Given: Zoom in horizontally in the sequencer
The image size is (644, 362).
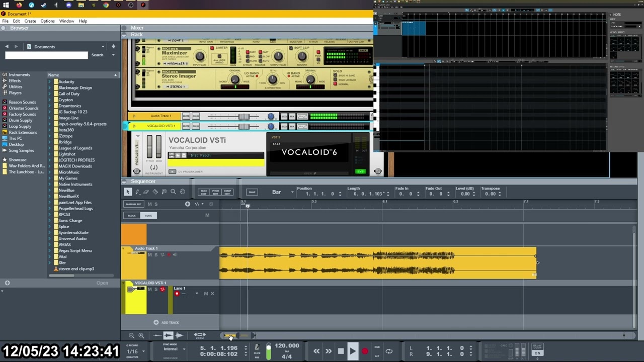Looking at the screenshot, I should click(141, 335).
